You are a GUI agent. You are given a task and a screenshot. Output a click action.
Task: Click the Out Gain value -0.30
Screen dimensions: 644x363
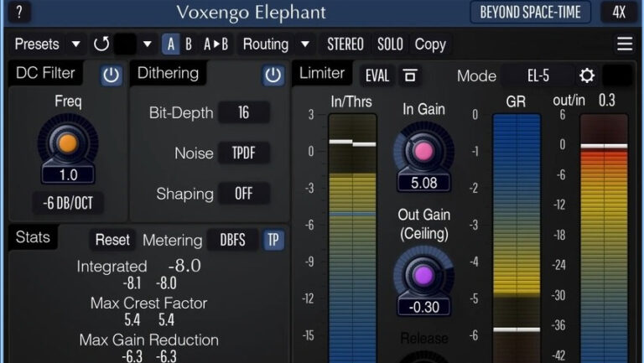click(x=423, y=307)
